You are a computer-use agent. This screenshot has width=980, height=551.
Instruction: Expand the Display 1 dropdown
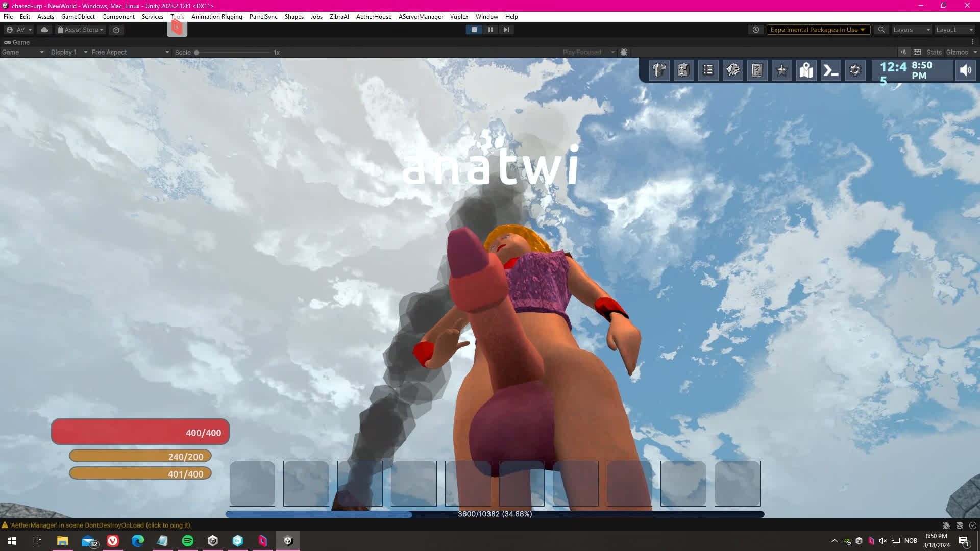point(69,52)
